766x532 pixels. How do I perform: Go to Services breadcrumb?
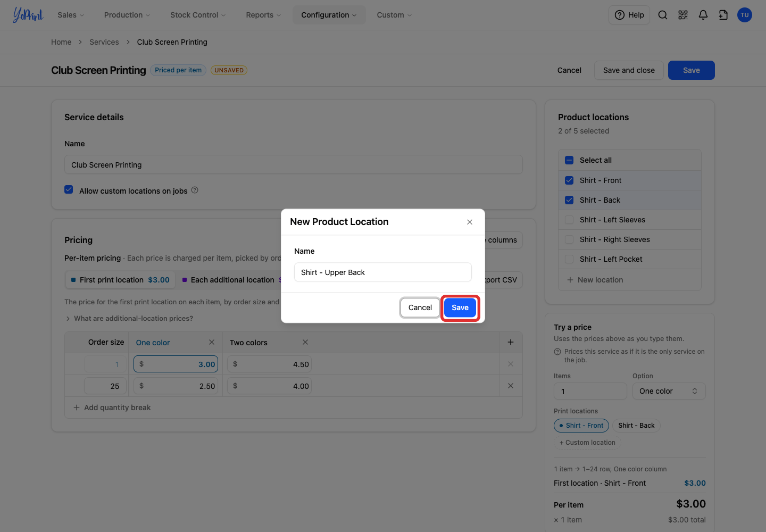[104, 42]
